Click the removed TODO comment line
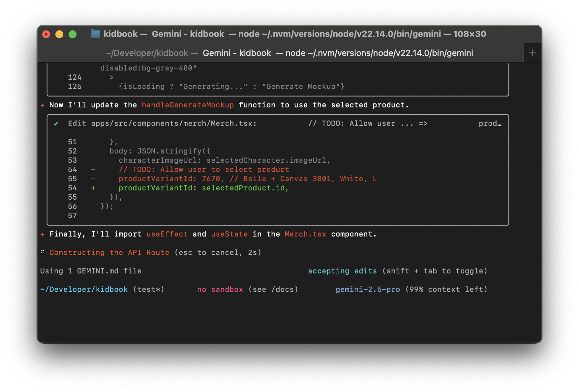 [x=203, y=170]
